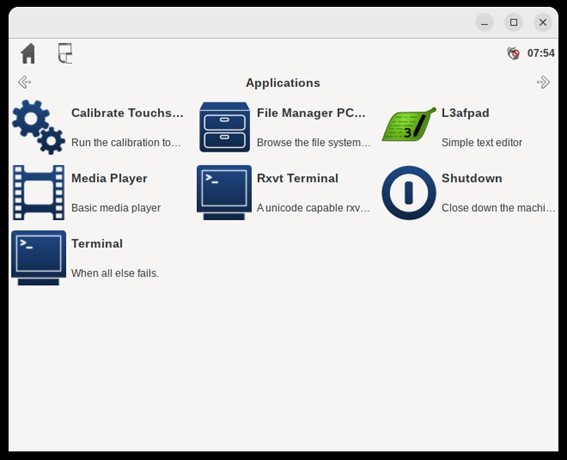This screenshot has height=460, width=567.
Task: Go to previous page with left arrow
Action: tap(25, 82)
